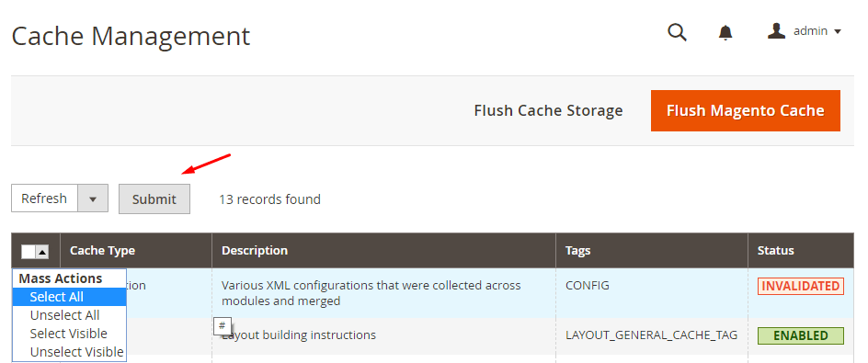The image size is (868, 363).
Task: Collapse the mass actions arrow toggle
Action: (42, 252)
